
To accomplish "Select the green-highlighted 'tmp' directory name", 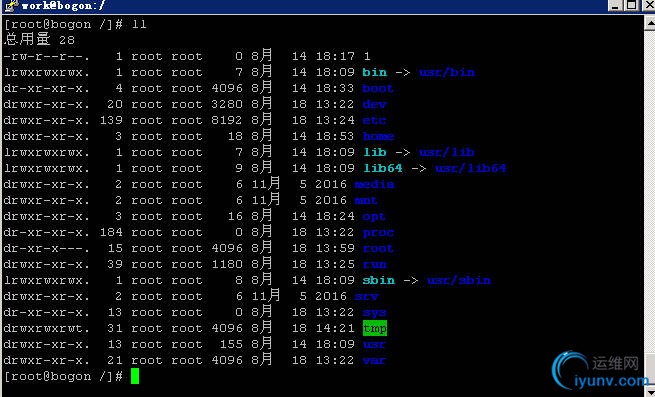I will click(x=375, y=328).
